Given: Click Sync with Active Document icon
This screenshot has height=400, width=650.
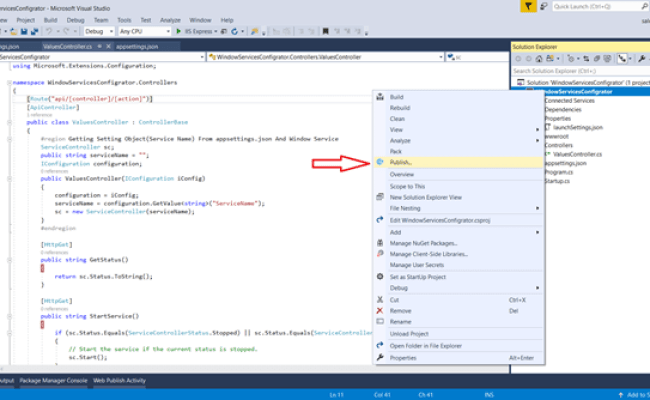Looking at the screenshot, I should [x=586, y=59].
